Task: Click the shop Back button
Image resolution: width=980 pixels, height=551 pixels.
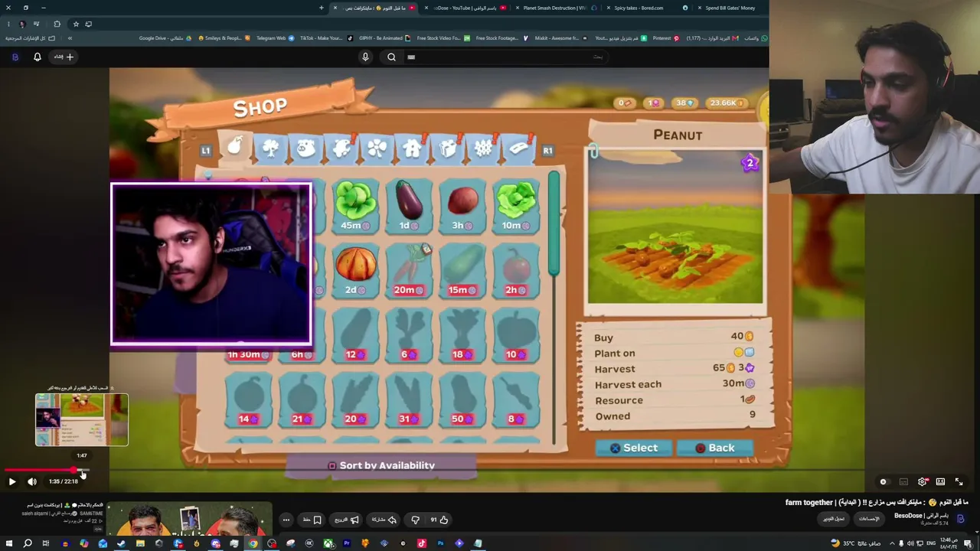Action: [x=714, y=448]
